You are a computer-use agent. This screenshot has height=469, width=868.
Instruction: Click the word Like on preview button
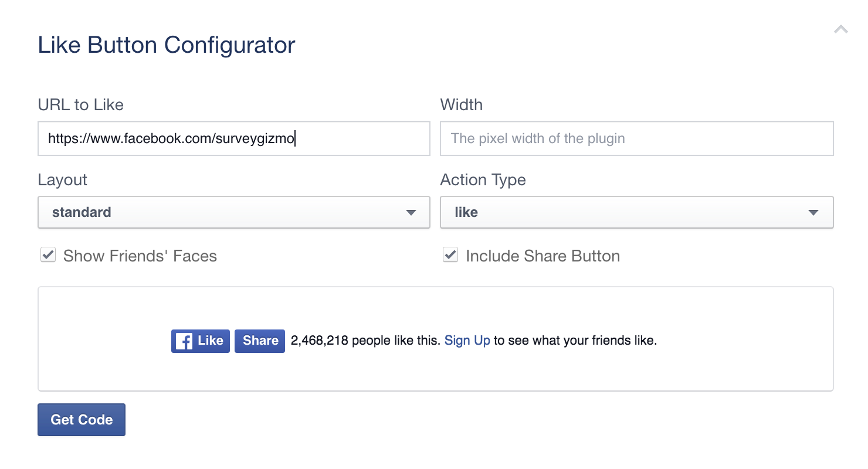point(211,341)
